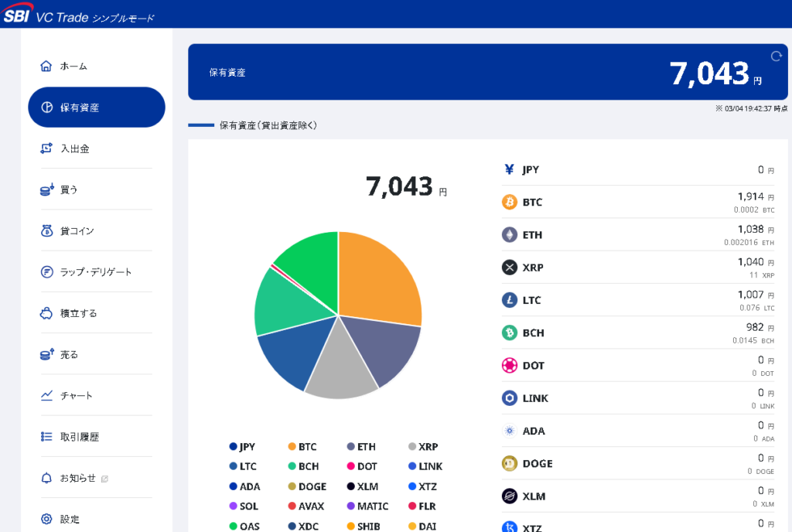Click the Chainlink LINK coin icon
792x532 pixels.
(x=510, y=398)
